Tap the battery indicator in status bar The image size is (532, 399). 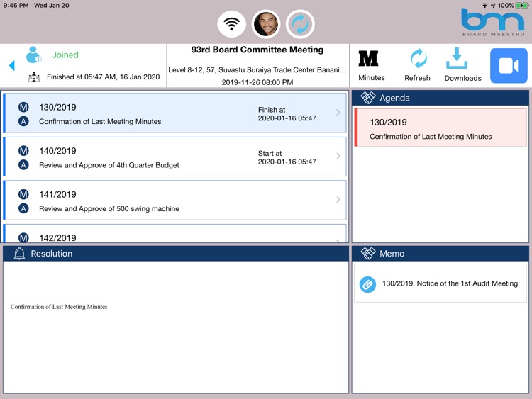[x=522, y=6]
